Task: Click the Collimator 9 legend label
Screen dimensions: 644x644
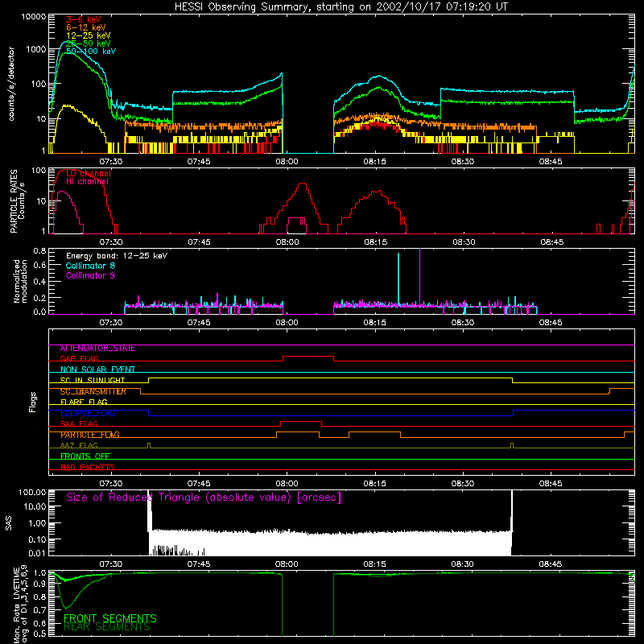Action: [90, 275]
